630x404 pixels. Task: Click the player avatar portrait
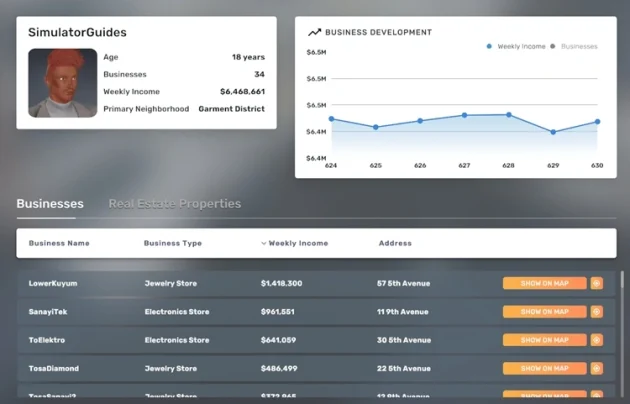pyautogui.click(x=63, y=83)
